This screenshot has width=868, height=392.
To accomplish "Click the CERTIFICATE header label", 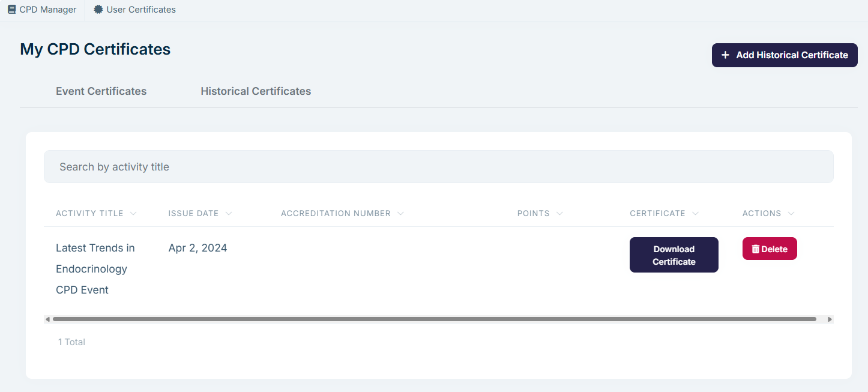I will 657,214.
